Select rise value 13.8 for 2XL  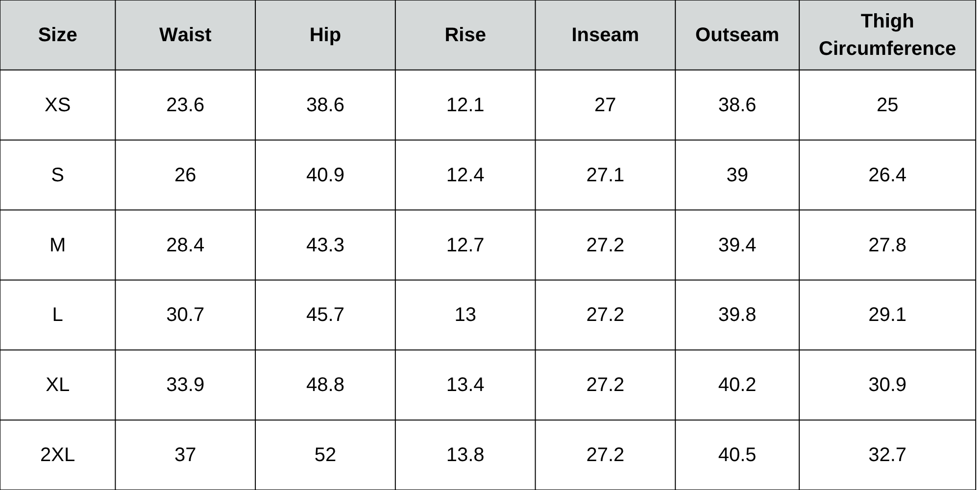click(x=465, y=455)
